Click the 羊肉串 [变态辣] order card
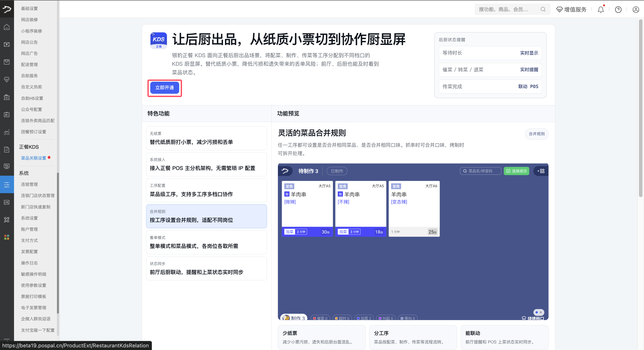Screen dimensions: 644x350 coord(414,209)
